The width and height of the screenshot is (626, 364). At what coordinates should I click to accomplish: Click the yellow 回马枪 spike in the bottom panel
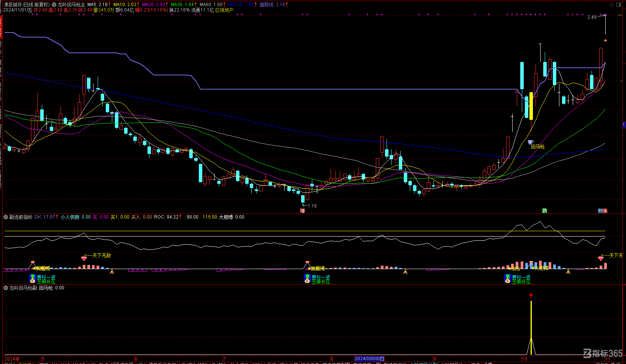coord(531,328)
